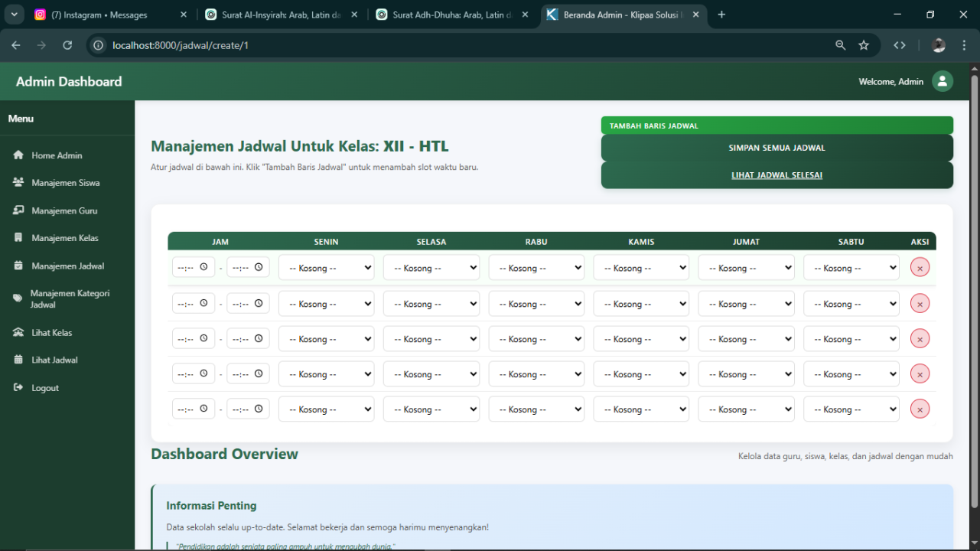The height and width of the screenshot is (551, 980).
Task: Switch to the Surat Adh-Dhuha browser tab
Action: click(451, 15)
